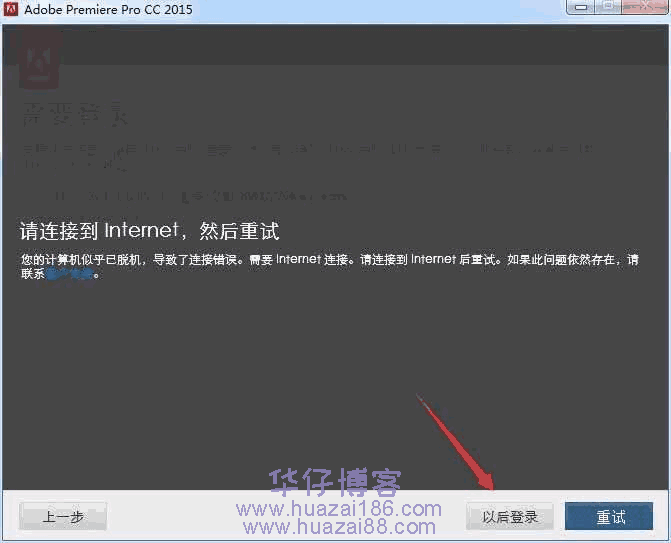Minimize the Premiere Pro CC 2015 window
Viewport: 671px width, 543px height.
point(580,7)
